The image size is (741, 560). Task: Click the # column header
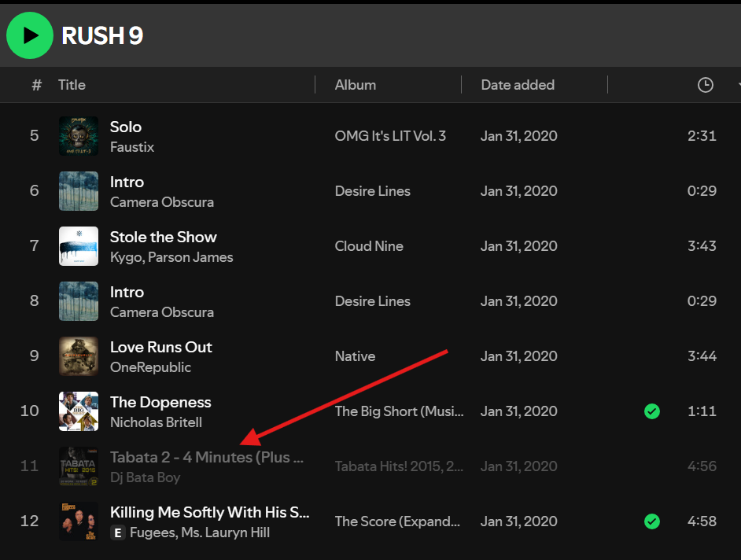pos(36,85)
